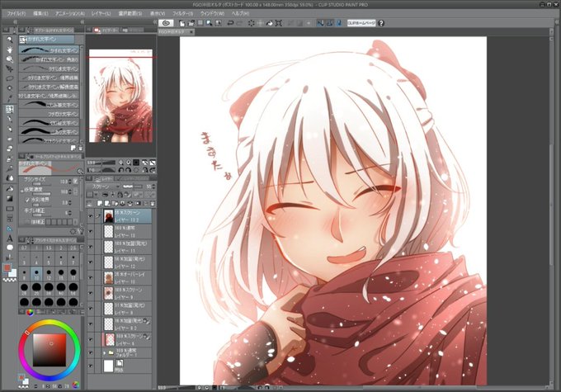Select the Hand move-view tool
This screenshot has height=392, width=561.
(10, 50)
